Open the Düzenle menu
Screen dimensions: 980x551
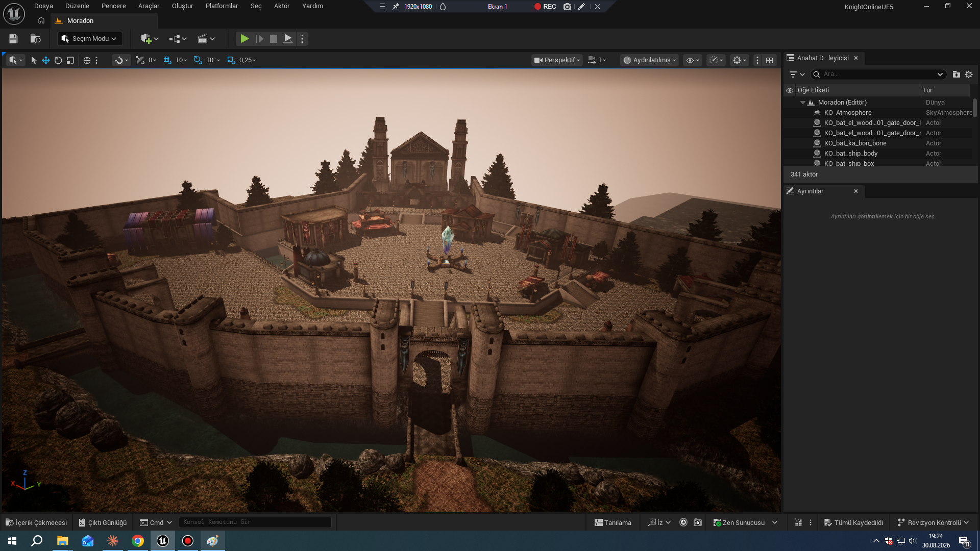coord(77,6)
